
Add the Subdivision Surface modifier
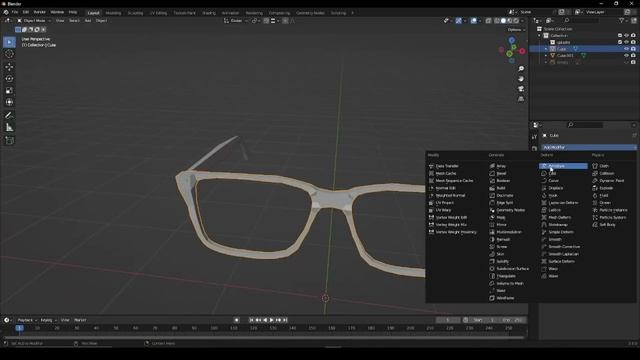512,269
